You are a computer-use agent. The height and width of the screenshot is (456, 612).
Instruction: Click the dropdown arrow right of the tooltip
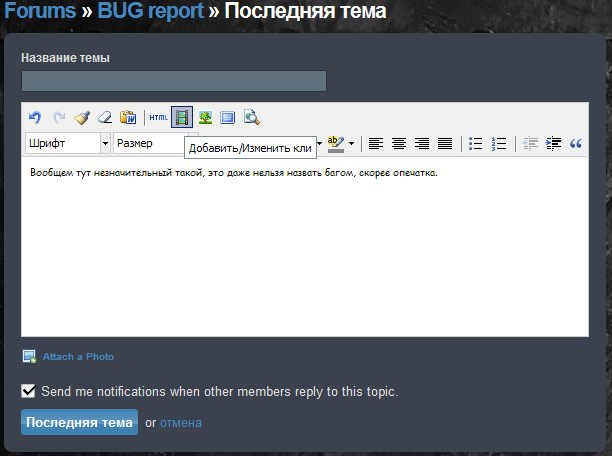(x=320, y=143)
